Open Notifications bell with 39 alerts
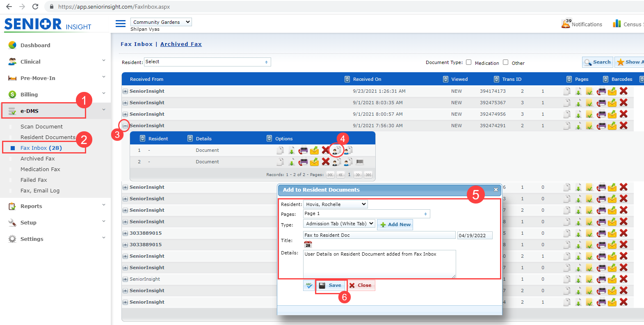The height and width of the screenshot is (325, 644). (582, 24)
